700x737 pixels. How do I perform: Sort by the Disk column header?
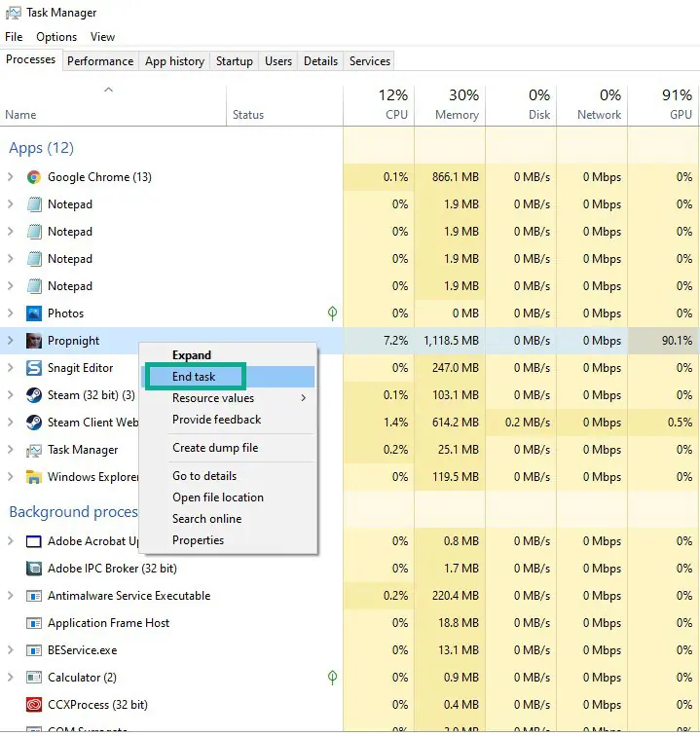pos(521,106)
